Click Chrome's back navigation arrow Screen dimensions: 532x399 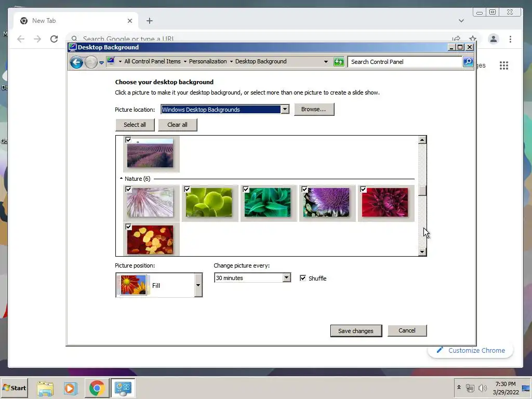point(21,39)
